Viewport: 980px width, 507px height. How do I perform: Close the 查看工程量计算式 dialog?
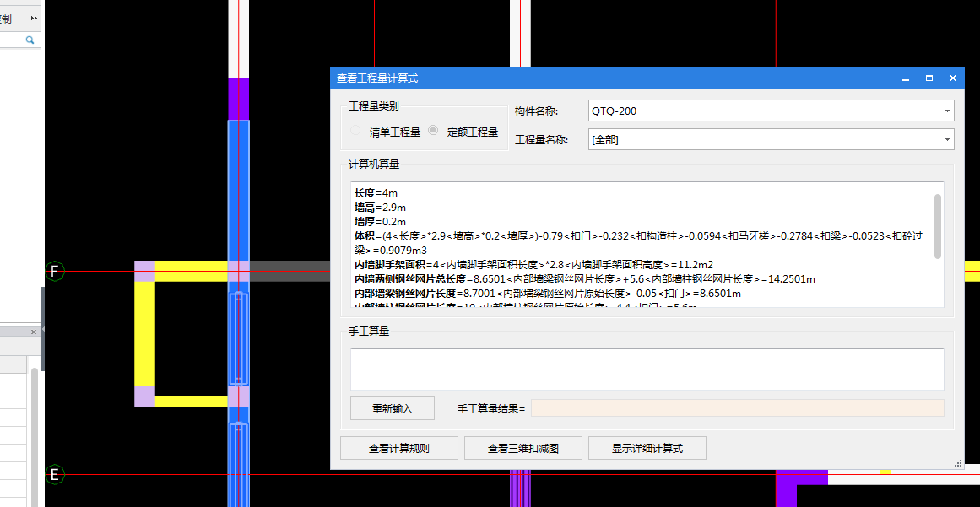[x=952, y=78]
